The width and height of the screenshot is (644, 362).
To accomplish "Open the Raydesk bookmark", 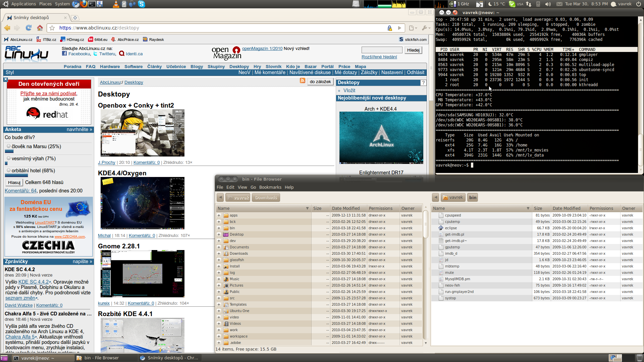I will coord(153,40).
